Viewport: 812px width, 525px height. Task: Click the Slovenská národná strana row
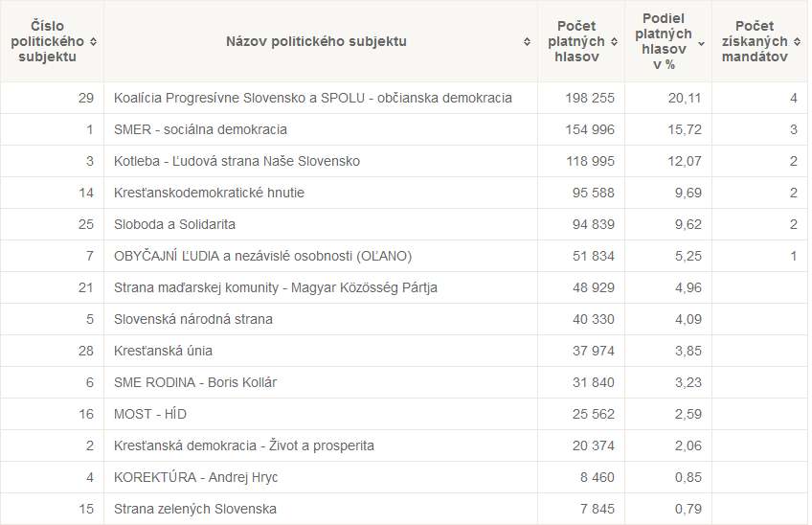(192, 319)
